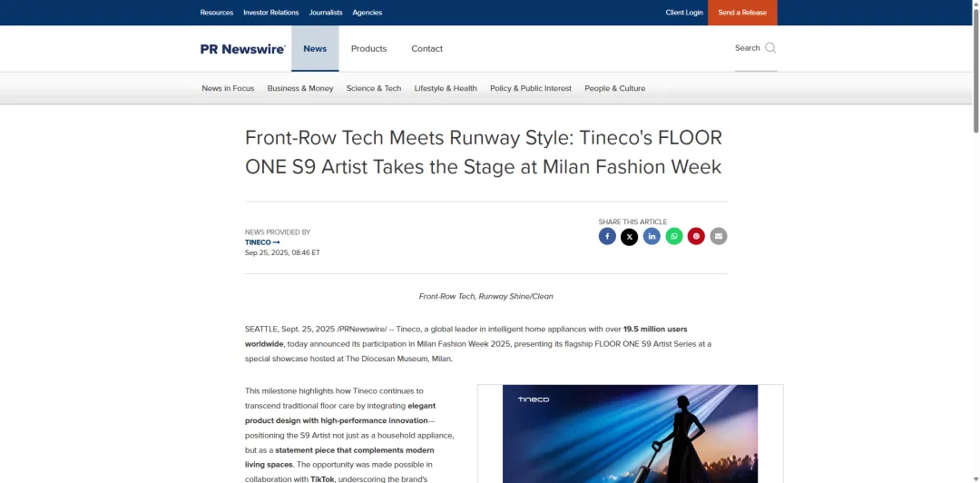
Task: Share article on LinkedIn
Action: tap(652, 236)
